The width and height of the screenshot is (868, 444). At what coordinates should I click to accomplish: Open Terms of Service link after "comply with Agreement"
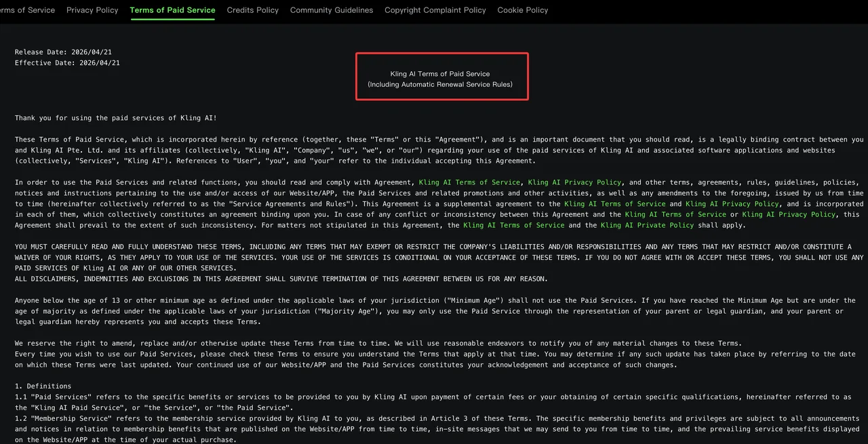[x=469, y=182]
